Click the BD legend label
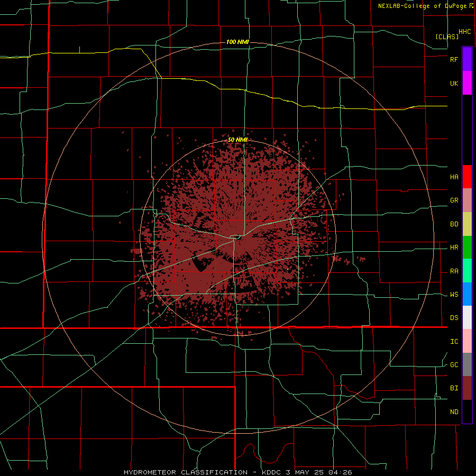Image resolution: width=476 pixels, height=476 pixels. (x=454, y=224)
